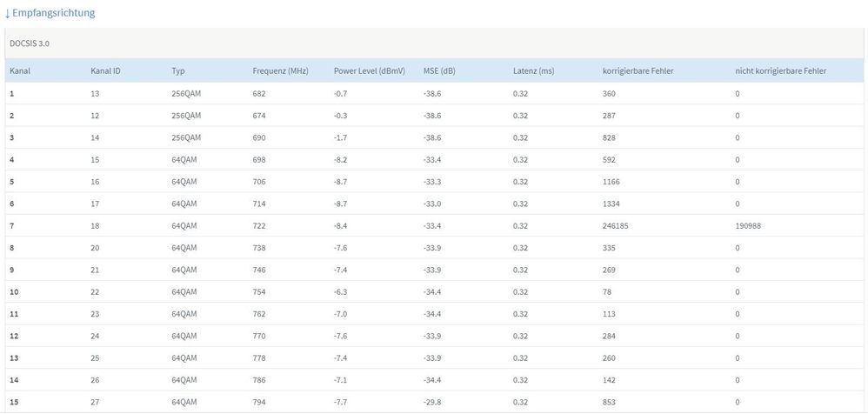868x414 pixels.
Task: Select MSE value -29.8
Action: [432, 403]
